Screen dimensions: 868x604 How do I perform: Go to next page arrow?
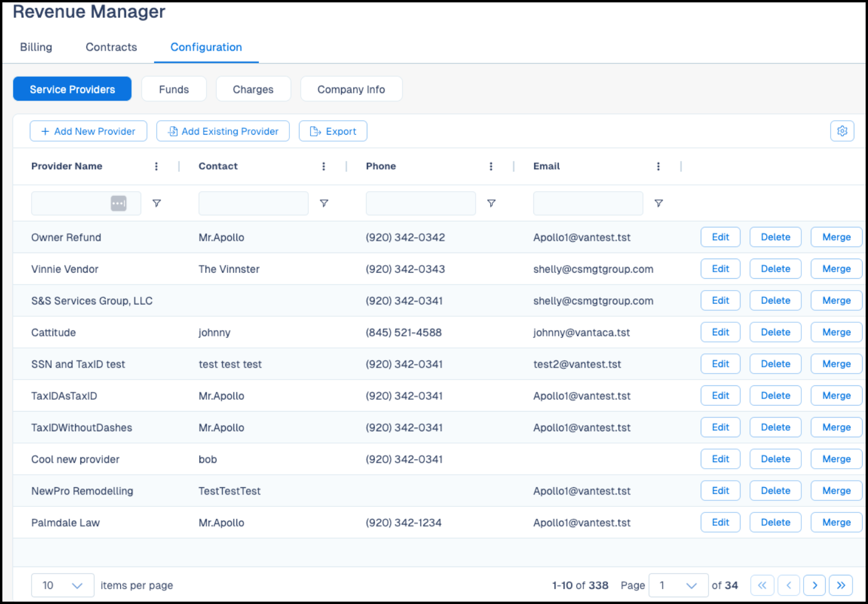pos(814,585)
